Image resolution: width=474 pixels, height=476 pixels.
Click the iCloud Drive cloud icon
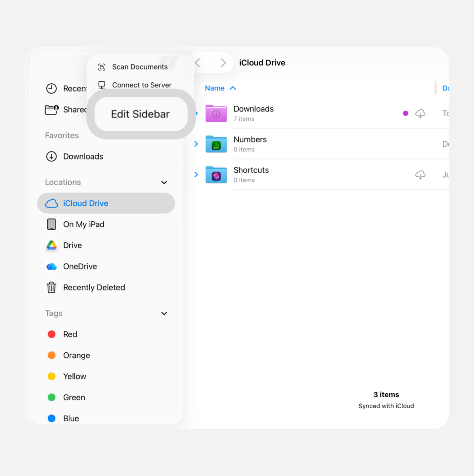pos(51,203)
